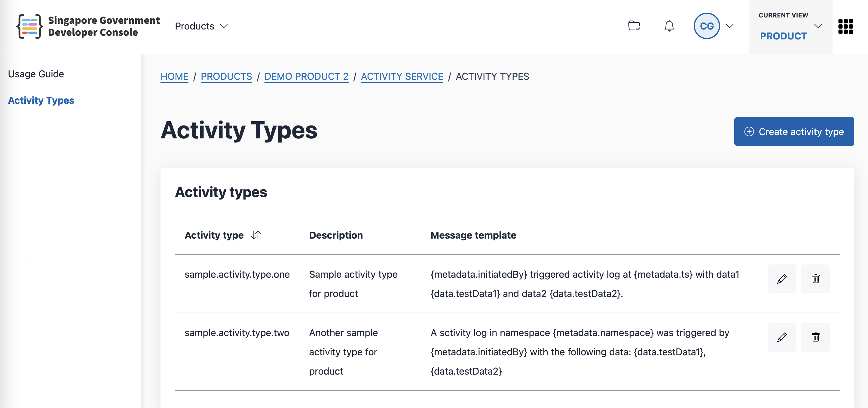Open the notifications bell
Image resolution: width=868 pixels, height=408 pixels.
tap(669, 26)
